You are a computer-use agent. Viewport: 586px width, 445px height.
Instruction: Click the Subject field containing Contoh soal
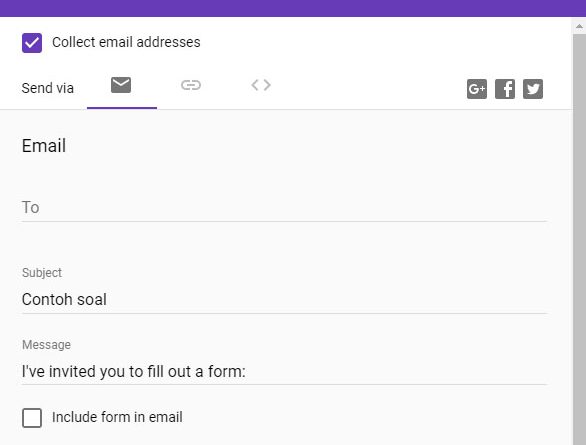[x=284, y=300]
